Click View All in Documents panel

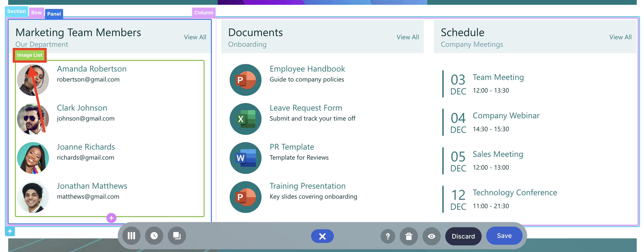pos(408,37)
